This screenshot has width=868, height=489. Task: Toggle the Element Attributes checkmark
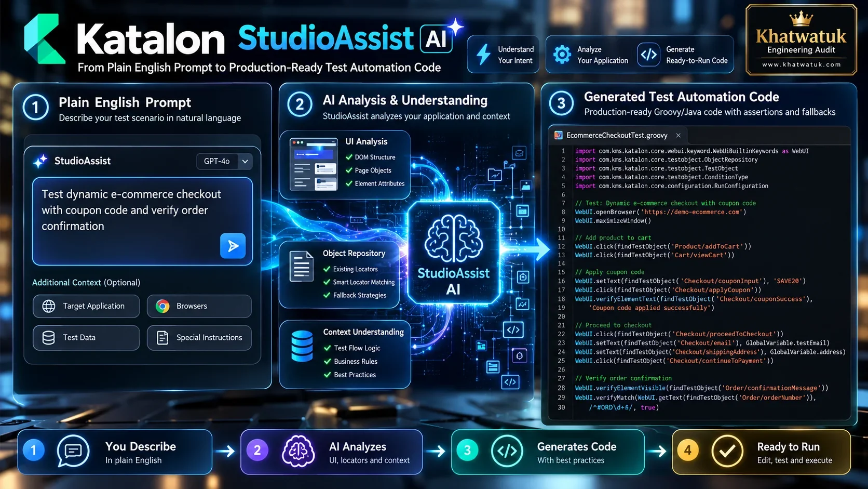[349, 183]
